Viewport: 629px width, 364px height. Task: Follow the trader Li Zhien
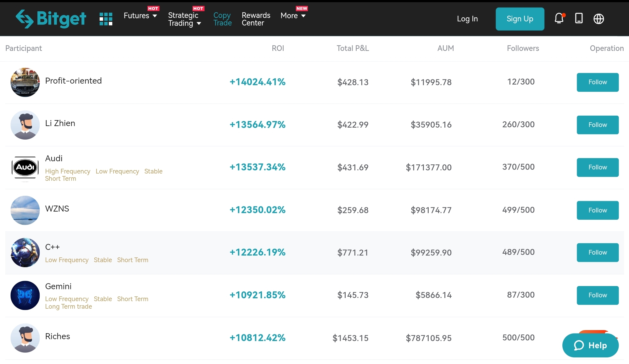point(597,125)
